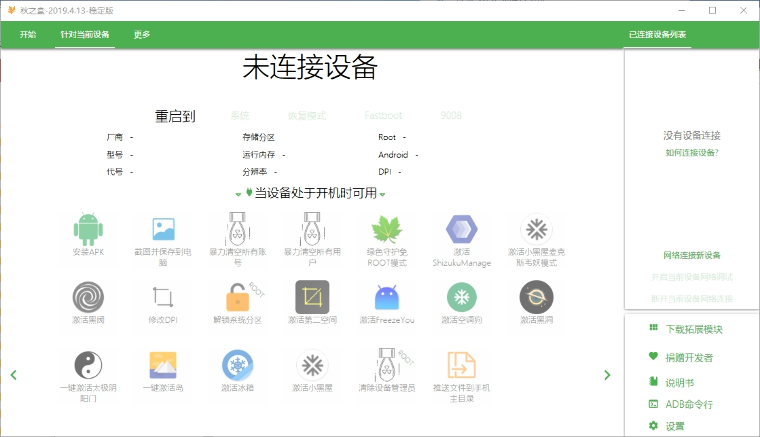Launch 激活冰箱 blue snowflake icon
Screen dimensions: 760x437
238,365
